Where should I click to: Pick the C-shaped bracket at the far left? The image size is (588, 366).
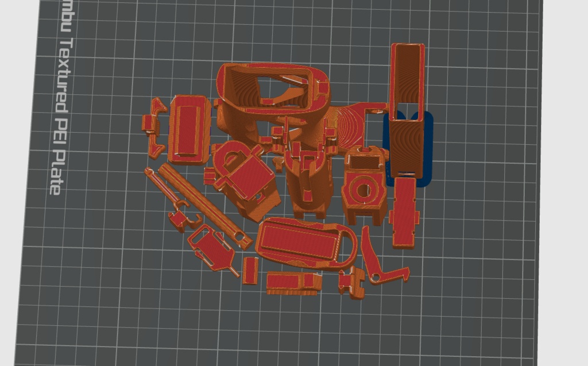[154, 128]
